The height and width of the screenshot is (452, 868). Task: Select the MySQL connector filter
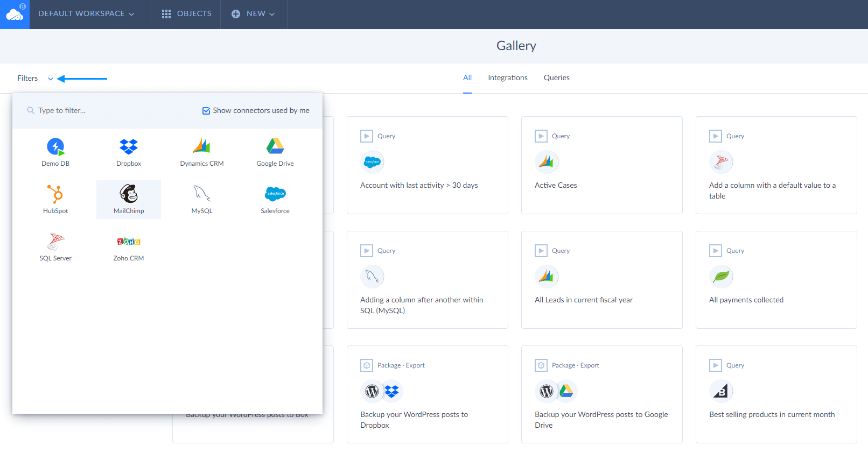tap(202, 200)
